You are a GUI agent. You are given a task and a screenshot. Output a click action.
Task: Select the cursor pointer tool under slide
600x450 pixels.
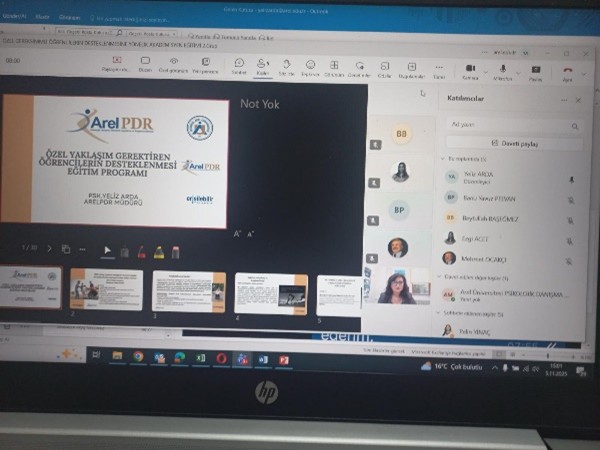tap(108, 251)
